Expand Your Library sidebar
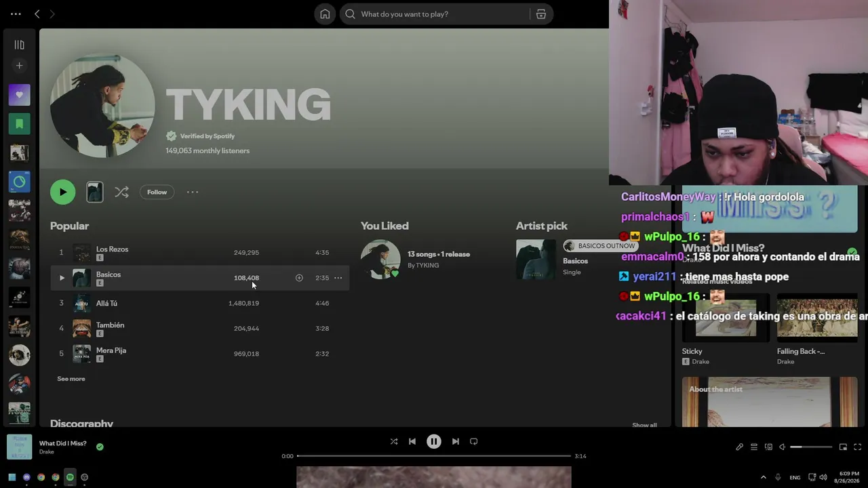The height and width of the screenshot is (488, 868). click(19, 45)
